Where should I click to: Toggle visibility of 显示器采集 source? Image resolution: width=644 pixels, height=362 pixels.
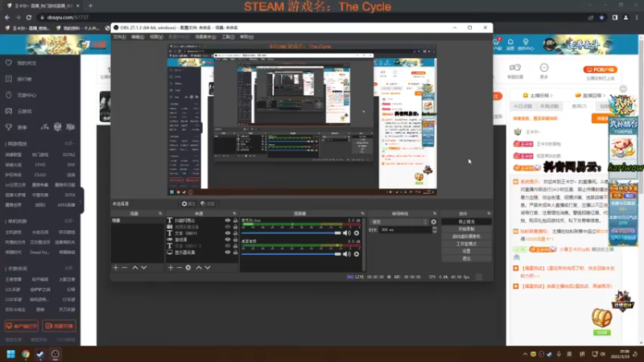pyautogui.click(x=228, y=253)
